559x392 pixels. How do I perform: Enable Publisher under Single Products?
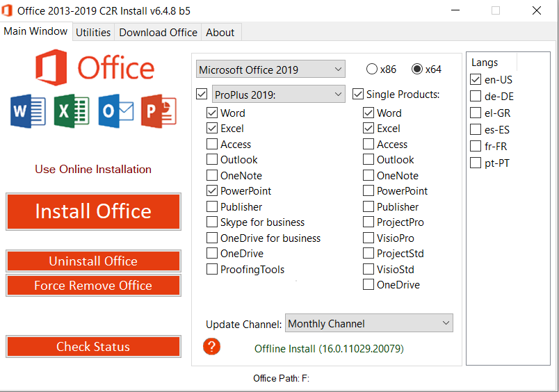click(368, 206)
